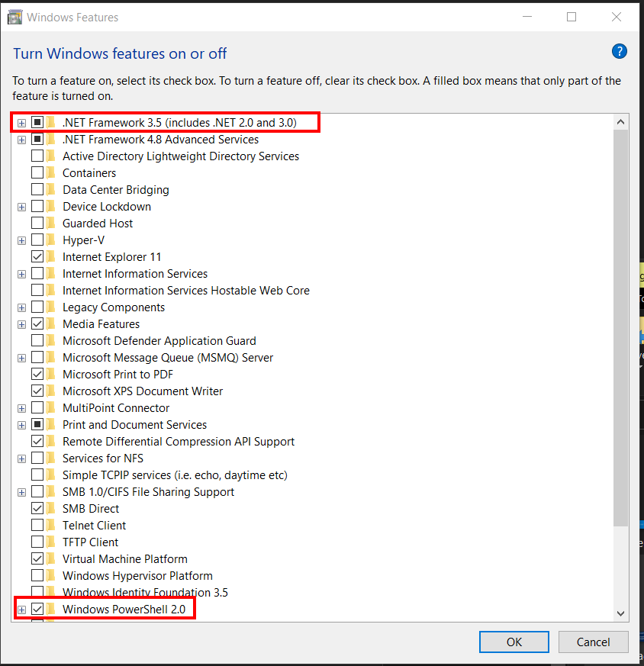Image resolution: width=644 pixels, height=666 pixels.
Task: Click folder icon beside SMB Direct
Action: (x=51, y=508)
